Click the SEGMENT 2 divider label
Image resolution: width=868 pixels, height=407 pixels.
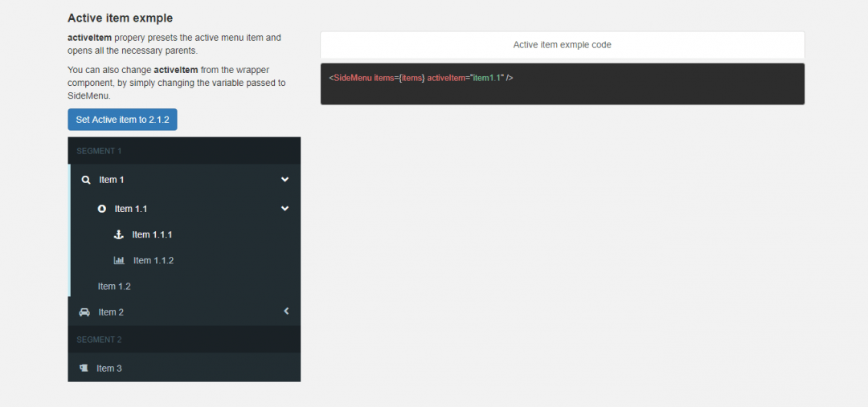[99, 340]
